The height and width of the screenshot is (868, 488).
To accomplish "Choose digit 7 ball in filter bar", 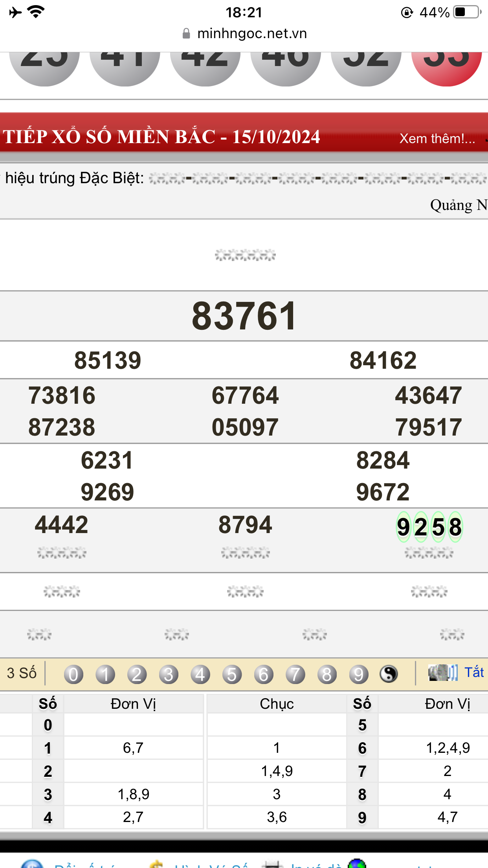I will [x=295, y=674].
